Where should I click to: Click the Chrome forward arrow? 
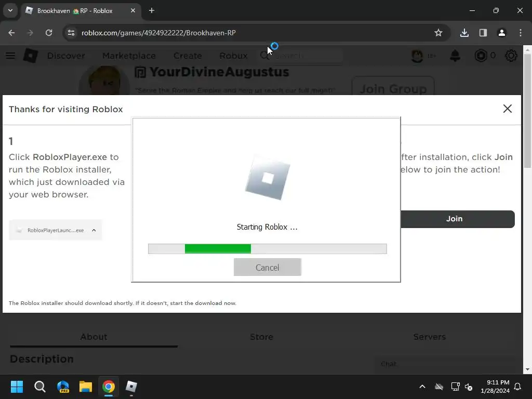pyautogui.click(x=30, y=33)
